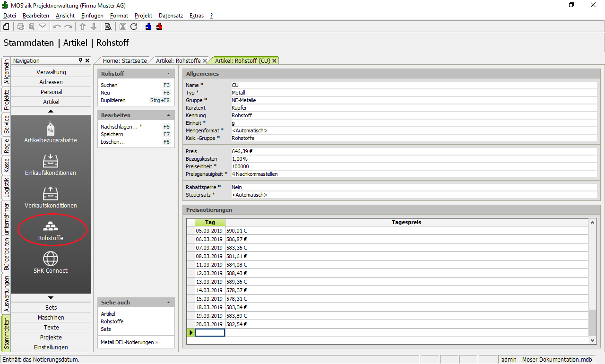Expand the Personal navigation section
Viewport: 605px width, 364px height.
tap(51, 92)
